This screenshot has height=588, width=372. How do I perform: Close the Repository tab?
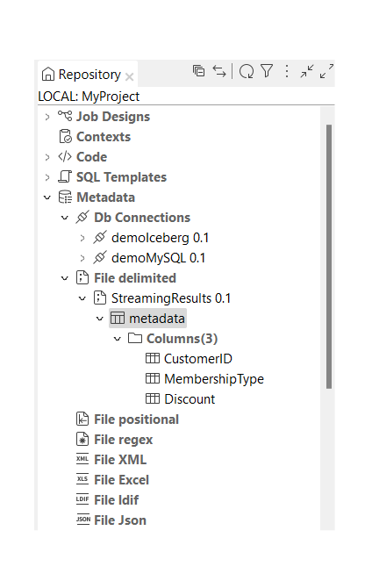coord(129,77)
